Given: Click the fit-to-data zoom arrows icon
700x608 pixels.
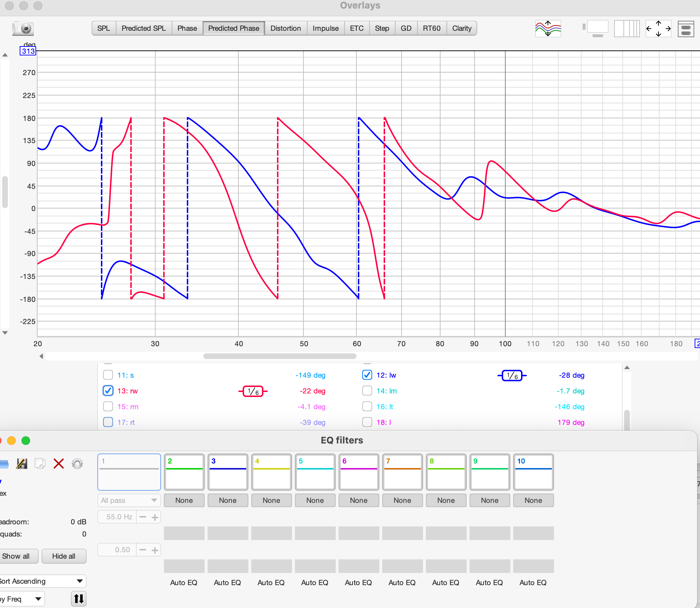Looking at the screenshot, I should [x=658, y=28].
